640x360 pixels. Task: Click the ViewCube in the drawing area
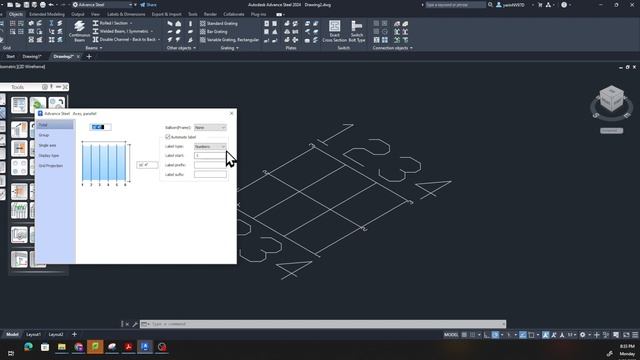[x=611, y=99]
